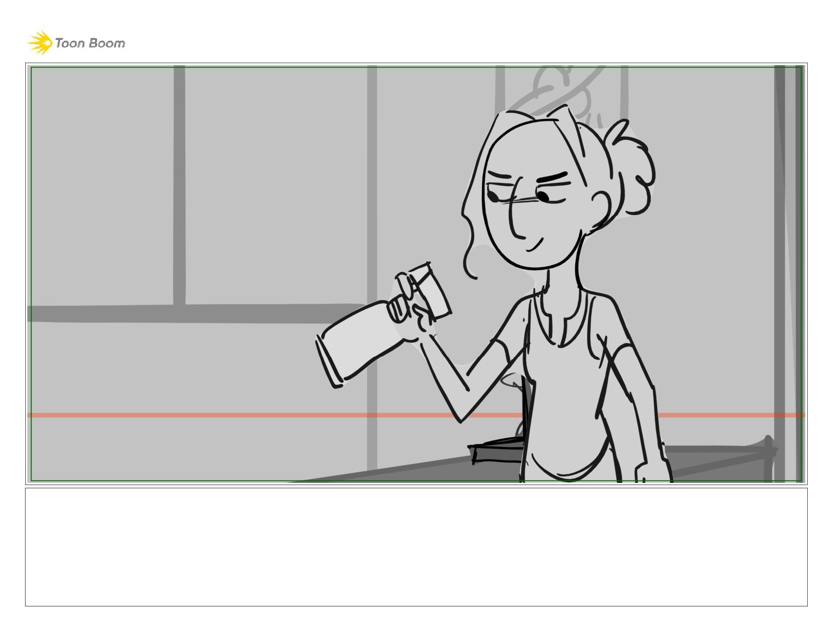Click the empty caption box below the panel
Image resolution: width=834 pixels, height=644 pixels.
(x=416, y=547)
